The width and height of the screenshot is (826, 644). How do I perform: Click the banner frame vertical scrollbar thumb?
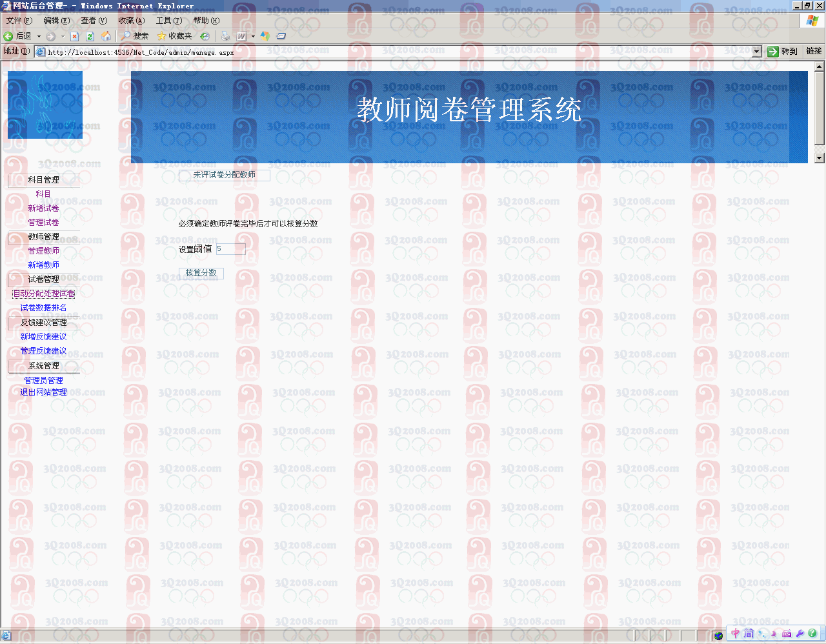tap(820, 108)
